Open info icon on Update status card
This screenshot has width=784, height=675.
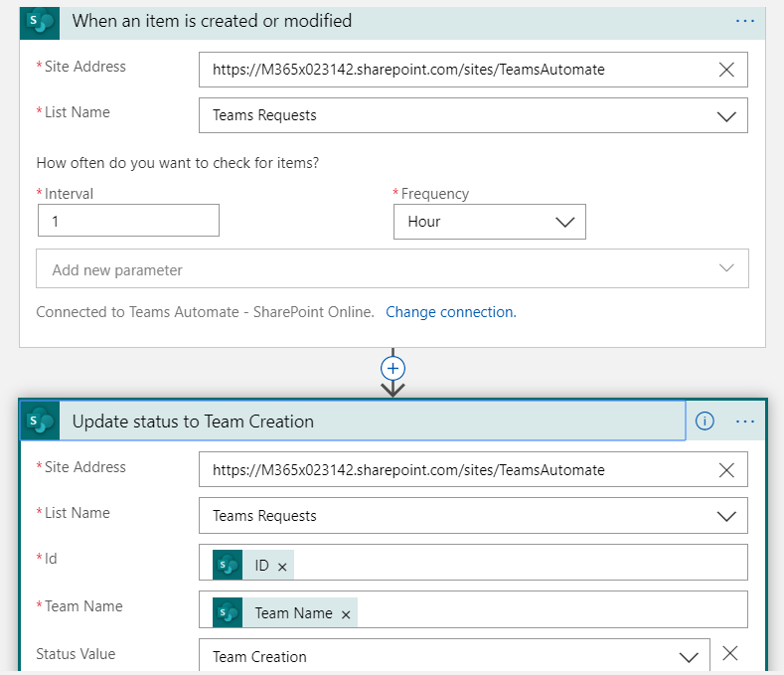[705, 421]
